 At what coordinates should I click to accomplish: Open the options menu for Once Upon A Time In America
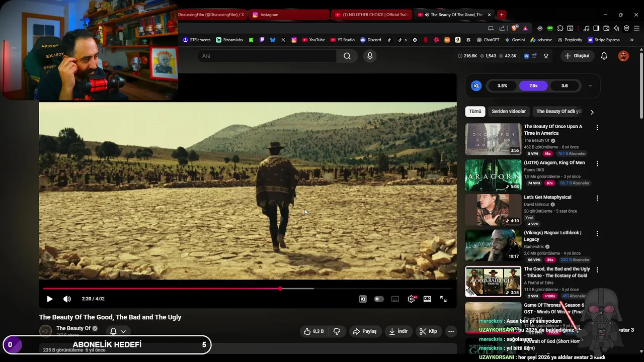tap(597, 128)
